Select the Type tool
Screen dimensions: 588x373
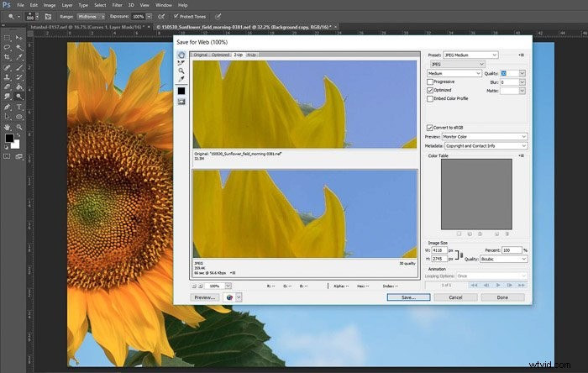coord(18,108)
